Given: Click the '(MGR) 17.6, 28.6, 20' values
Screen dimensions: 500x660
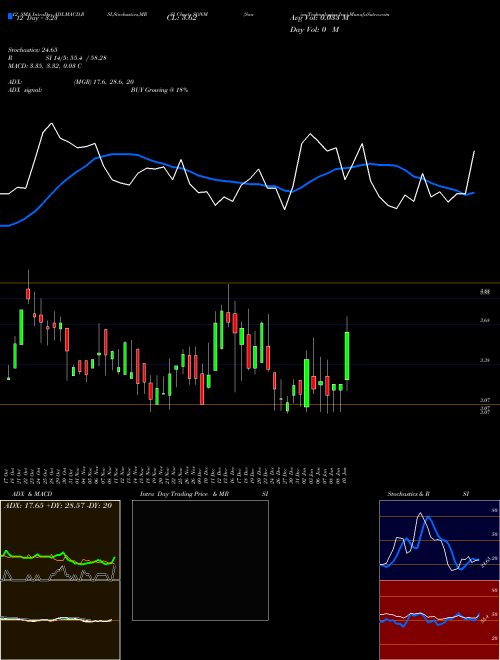Looking at the screenshot, I should click(x=104, y=82).
